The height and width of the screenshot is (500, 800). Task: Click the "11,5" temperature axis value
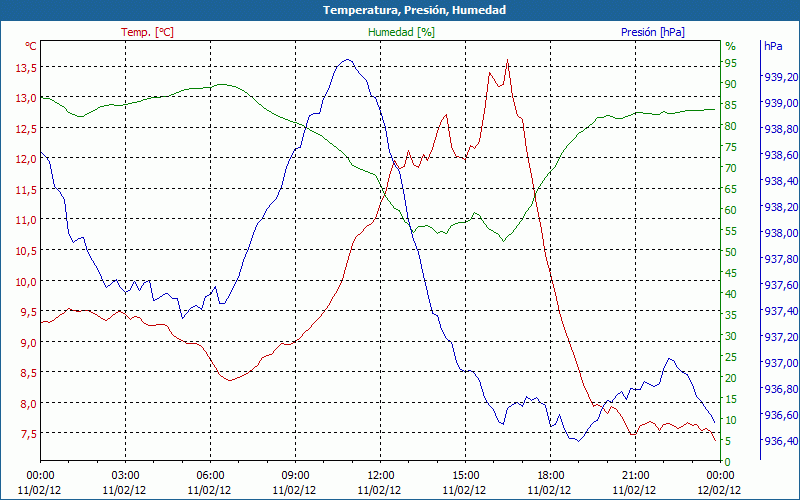point(25,190)
